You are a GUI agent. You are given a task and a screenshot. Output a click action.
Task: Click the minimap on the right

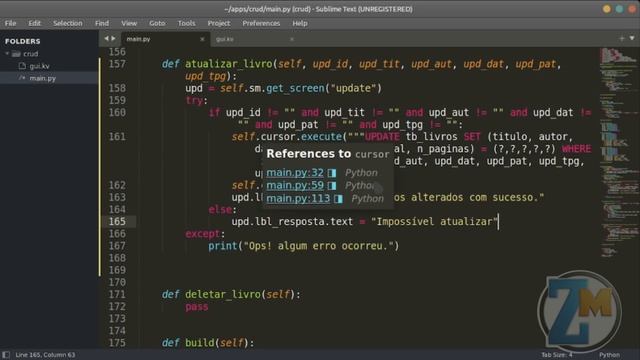(x=618, y=153)
